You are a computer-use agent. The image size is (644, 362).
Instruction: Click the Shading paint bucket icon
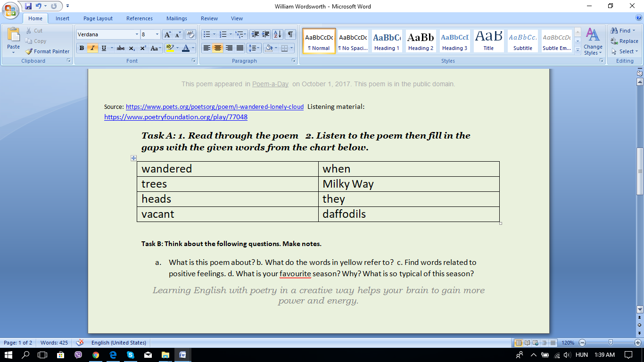268,48
